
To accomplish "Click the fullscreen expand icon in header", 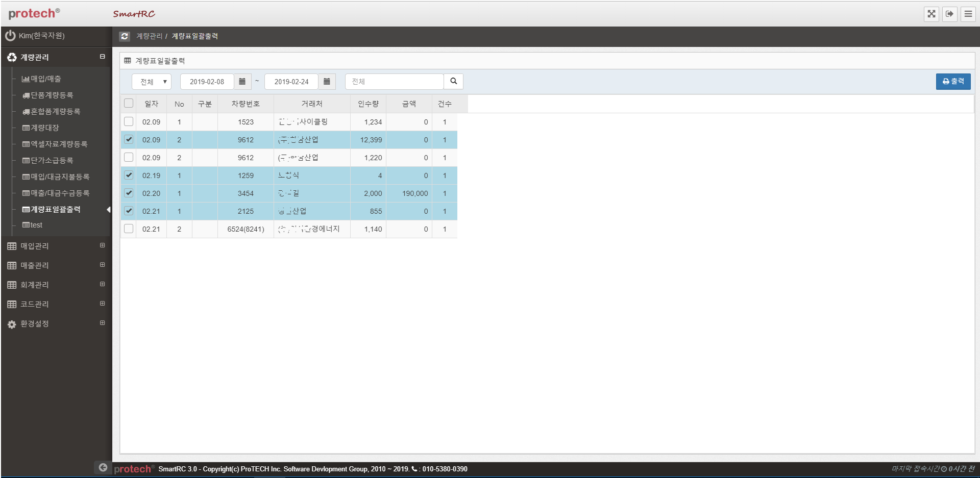I will click(932, 14).
